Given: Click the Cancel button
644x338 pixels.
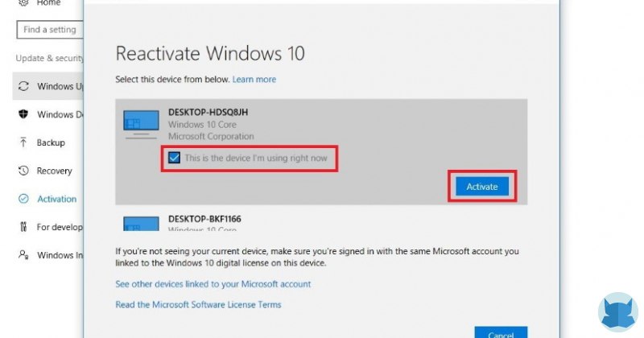Looking at the screenshot, I should point(501,332).
